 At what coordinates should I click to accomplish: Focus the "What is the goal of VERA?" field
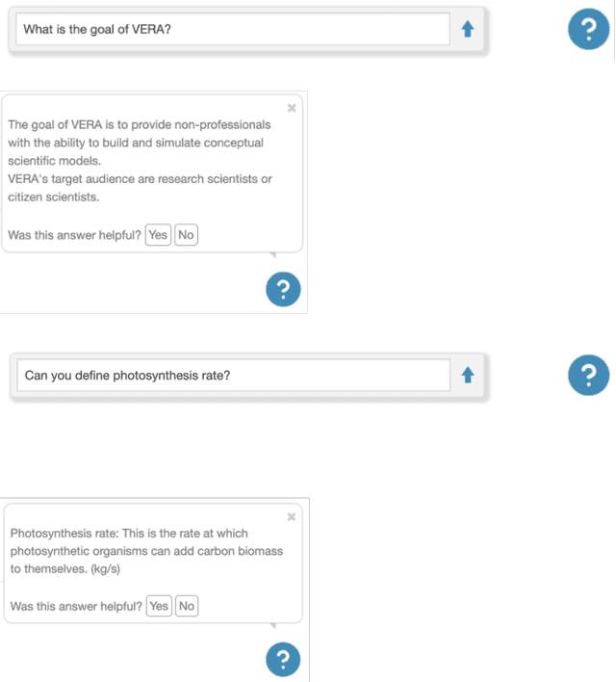point(233,29)
